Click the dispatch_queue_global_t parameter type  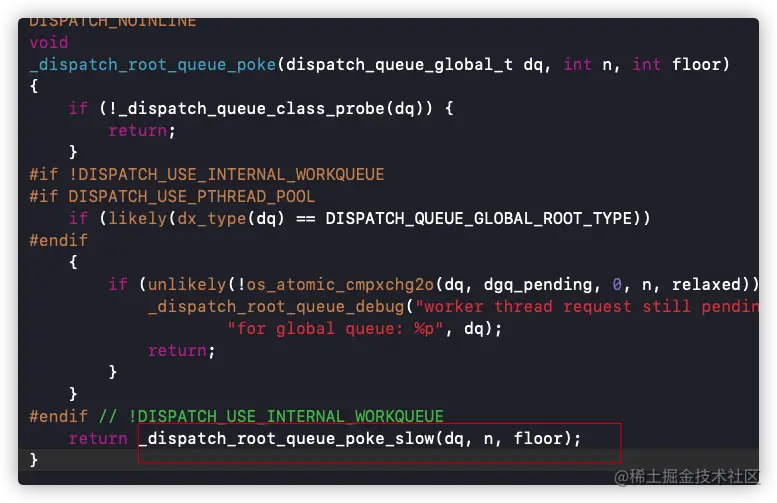[x=399, y=64]
